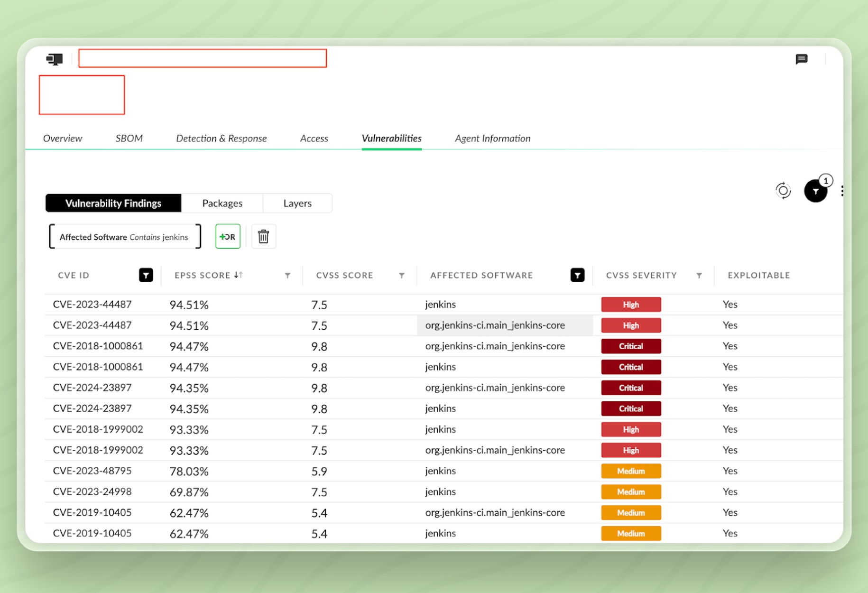
Task: Open the active filters funnel button
Action: pyautogui.click(x=816, y=191)
